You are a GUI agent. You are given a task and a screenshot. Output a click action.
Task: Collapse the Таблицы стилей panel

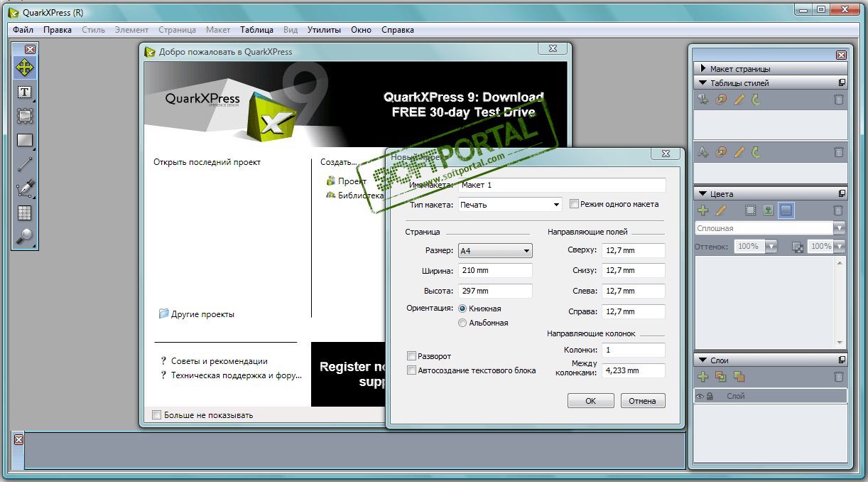tap(703, 83)
